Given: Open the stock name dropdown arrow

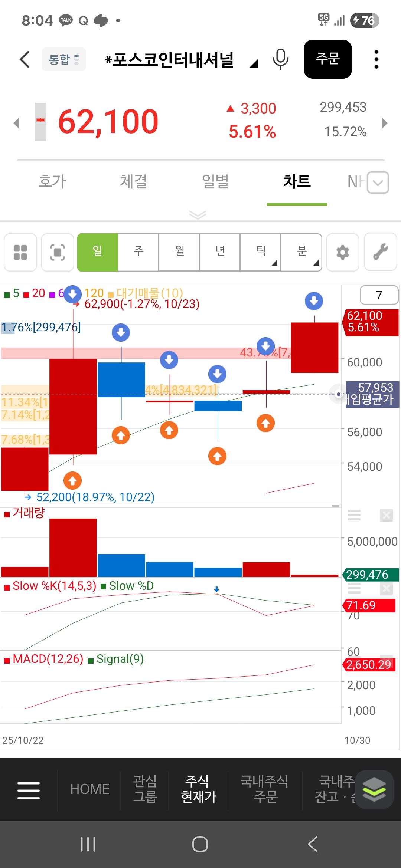Looking at the screenshot, I should point(254,64).
